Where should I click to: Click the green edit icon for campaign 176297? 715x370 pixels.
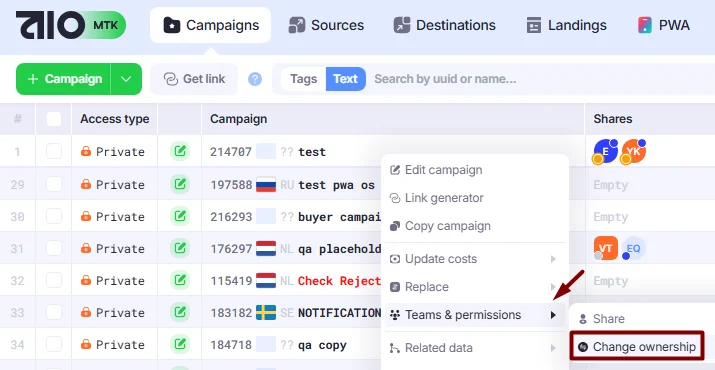coord(180,248)
